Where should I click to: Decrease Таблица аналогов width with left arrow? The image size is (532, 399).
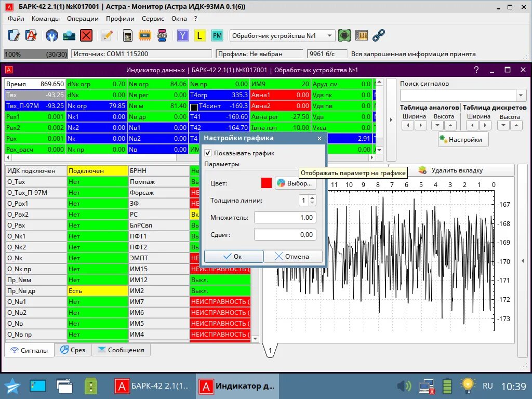pos(408,125)
